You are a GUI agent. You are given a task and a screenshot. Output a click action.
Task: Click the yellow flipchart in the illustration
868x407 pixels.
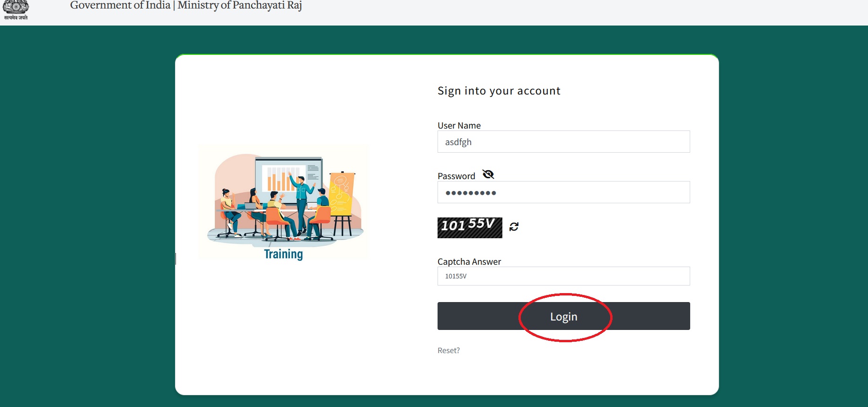click(x=342, y=194)
